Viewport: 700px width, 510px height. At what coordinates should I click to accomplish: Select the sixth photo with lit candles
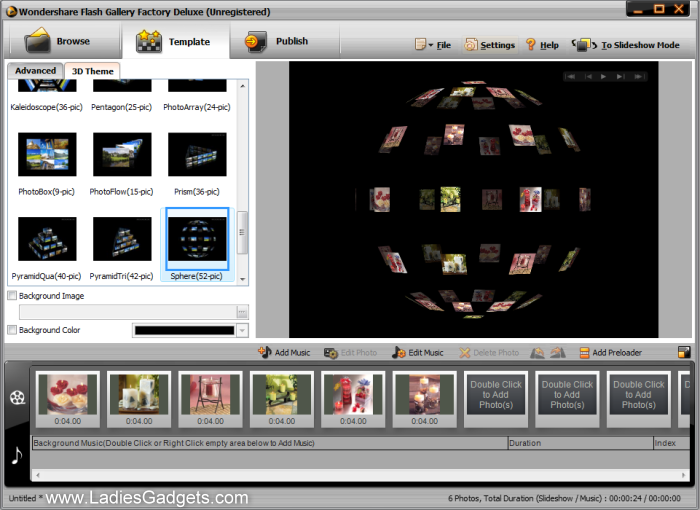(x=425, y=399)
